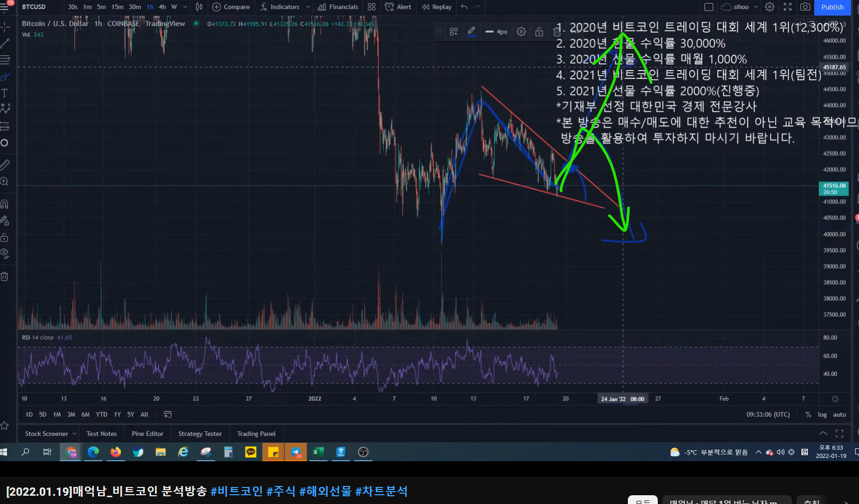This screenshot has width=859, height=504.
Task: Select the crosshair cursor tool
Action: tap(5, 26)
